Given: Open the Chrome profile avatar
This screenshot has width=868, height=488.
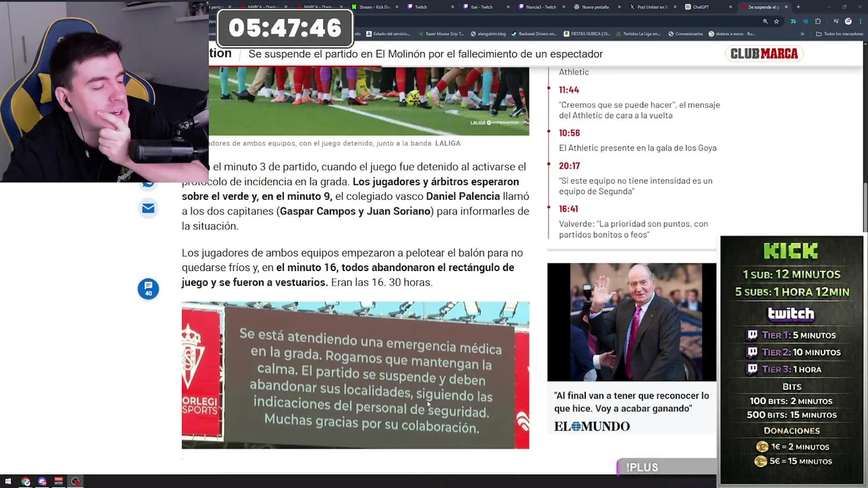Looking at the screenshot, I should tap(848, 21).
